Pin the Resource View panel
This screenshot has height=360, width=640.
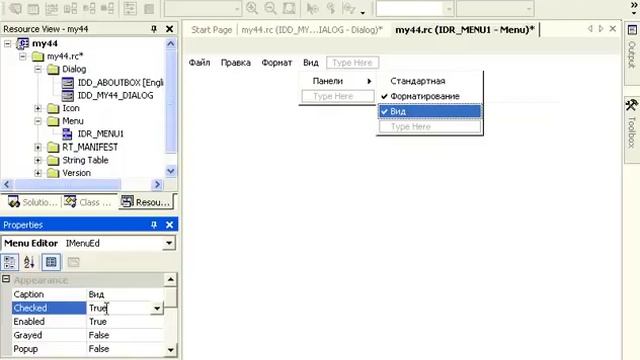click(x=154, y=29)
